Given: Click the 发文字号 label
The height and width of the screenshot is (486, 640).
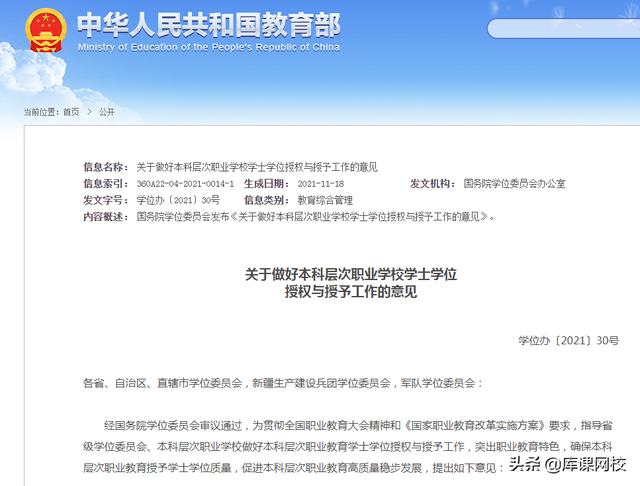Looking at the screenshot, I should [x=106, y=200].
